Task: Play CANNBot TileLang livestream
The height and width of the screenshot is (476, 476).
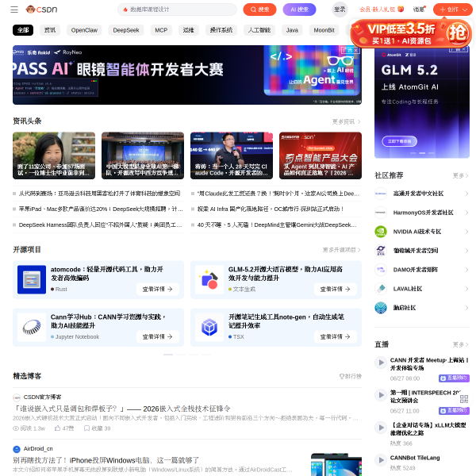Action: coord(381,459)
